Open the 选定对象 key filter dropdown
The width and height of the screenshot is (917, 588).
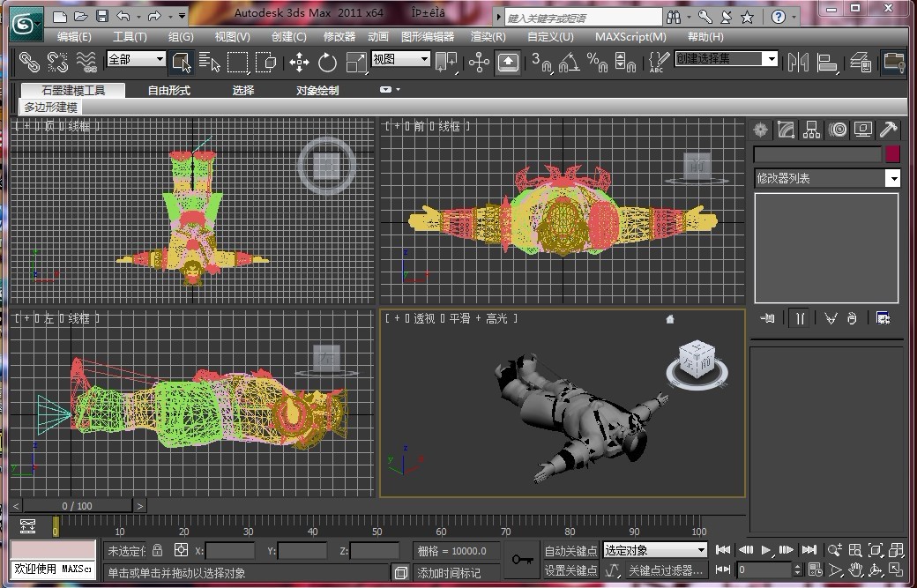(655, 550)
